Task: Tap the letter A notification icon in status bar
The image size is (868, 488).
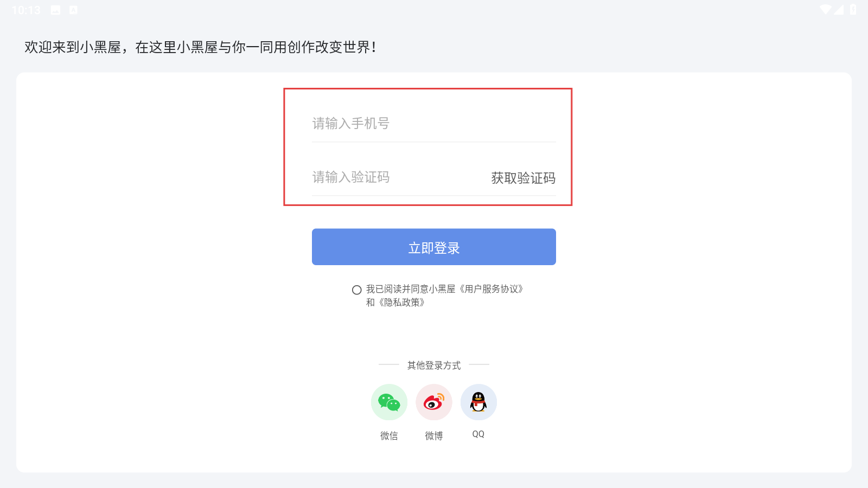Action: pyautogui.click(x=73, y=10)
